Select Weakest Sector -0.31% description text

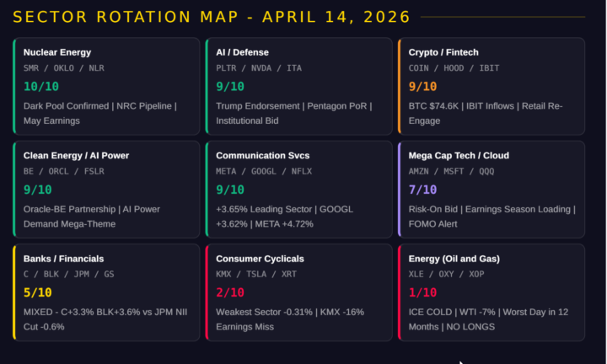(290, 319)
